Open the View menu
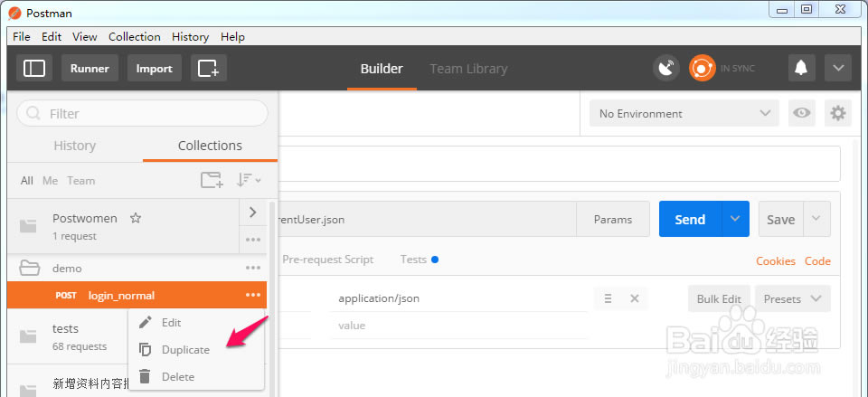This screenshot has height=397, width=868. click(x=85, y=36)
